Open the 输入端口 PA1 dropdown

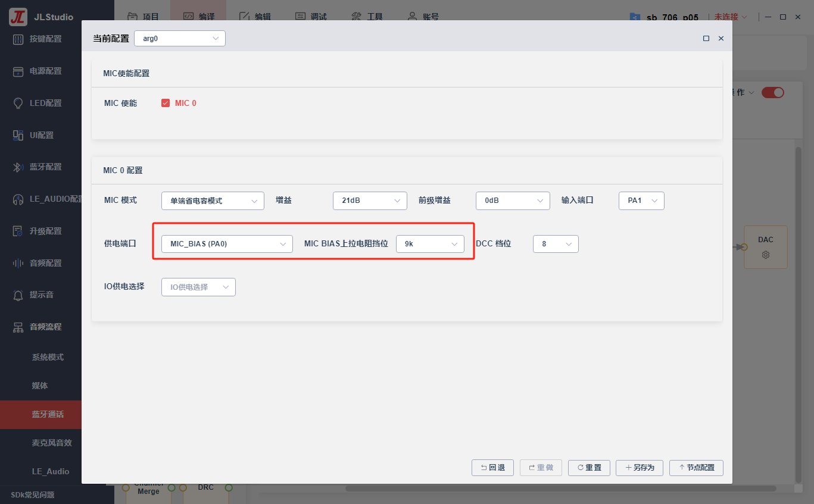coord(641,201)
